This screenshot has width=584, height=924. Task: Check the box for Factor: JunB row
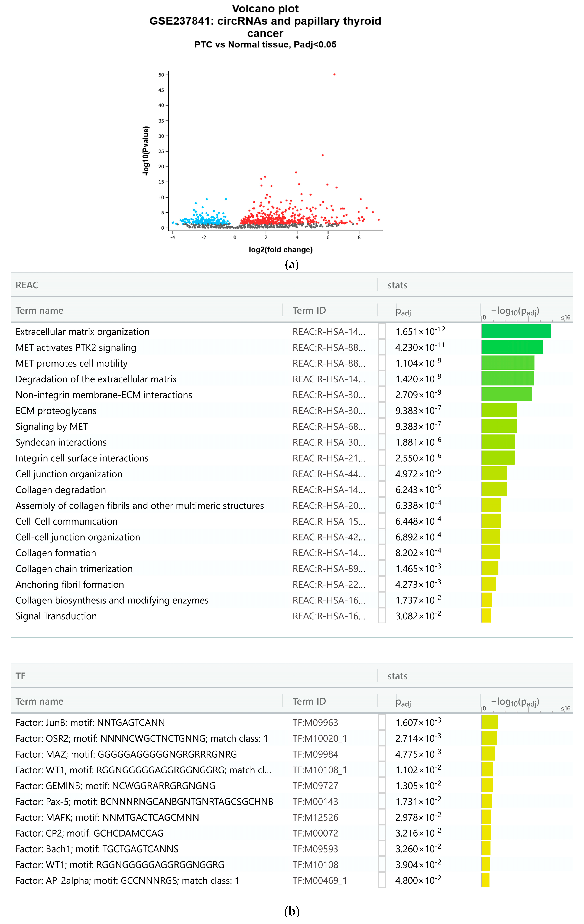[382, 723]
